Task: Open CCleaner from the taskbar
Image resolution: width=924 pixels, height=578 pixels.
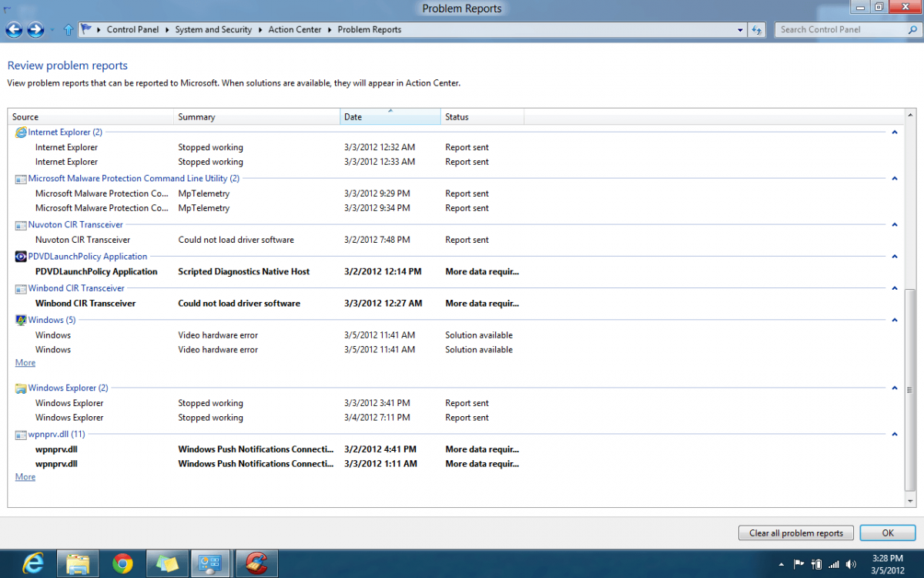Action: pyautogui.click(x=255, y=564)
